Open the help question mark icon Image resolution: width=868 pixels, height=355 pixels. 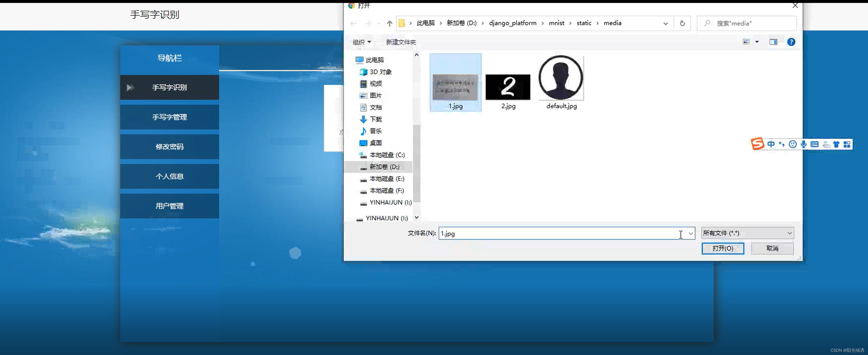tap(791, 42)
